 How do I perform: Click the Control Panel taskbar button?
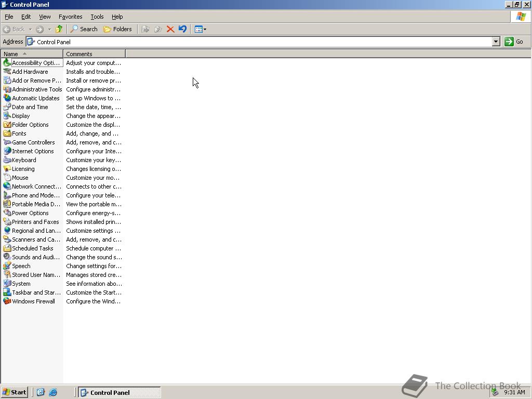click(x=119, y=393)
